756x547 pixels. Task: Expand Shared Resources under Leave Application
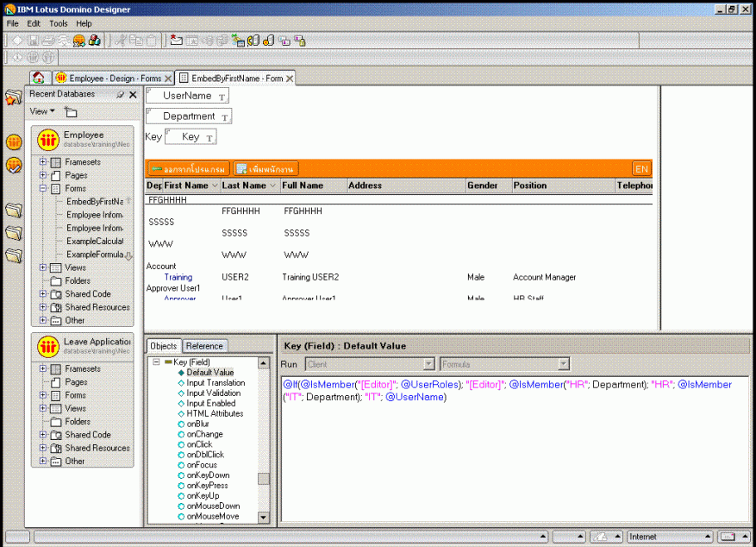(43, 448)
